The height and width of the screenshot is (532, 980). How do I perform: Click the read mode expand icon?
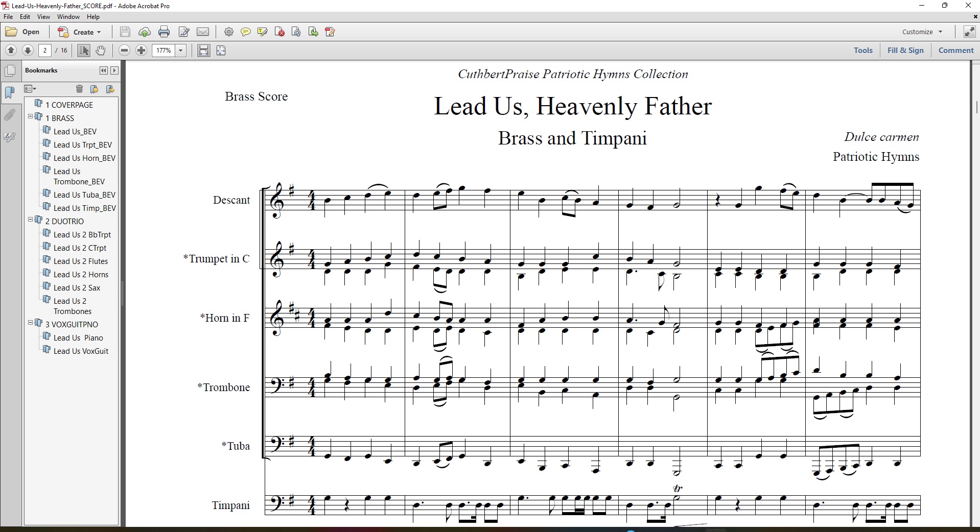click(x=969, y=32)
